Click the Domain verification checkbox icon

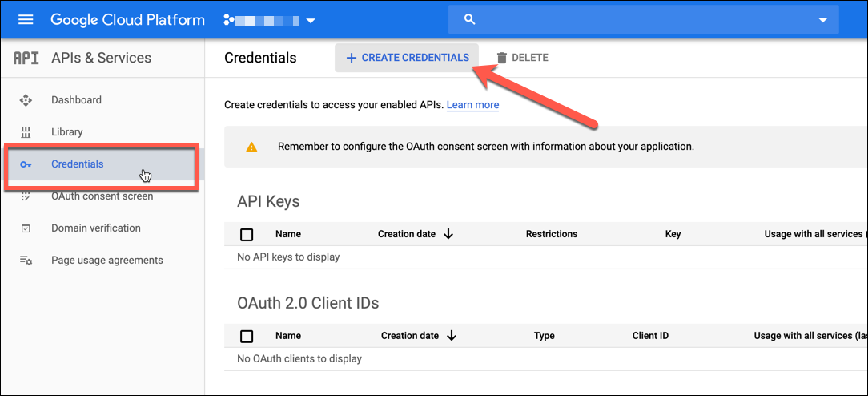tap(26, 228)
